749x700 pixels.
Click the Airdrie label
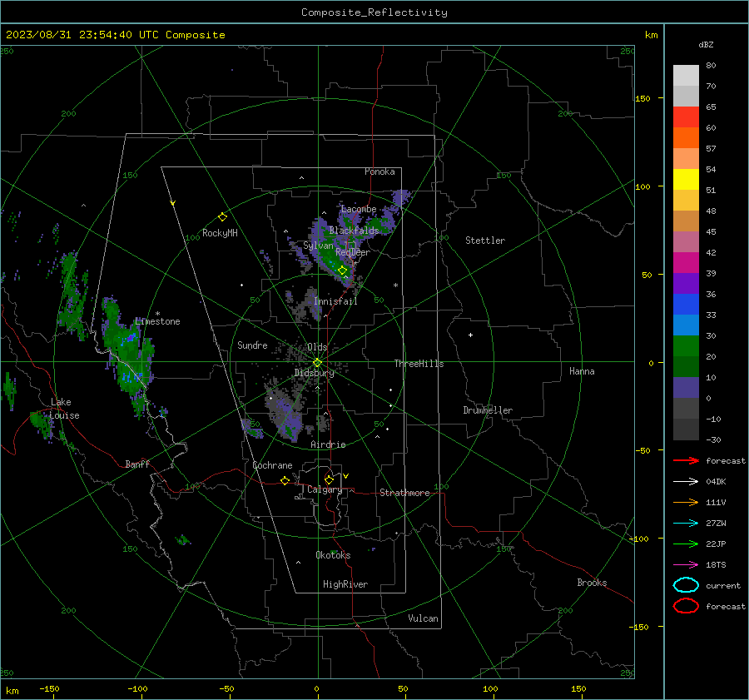tap(328, 444)
